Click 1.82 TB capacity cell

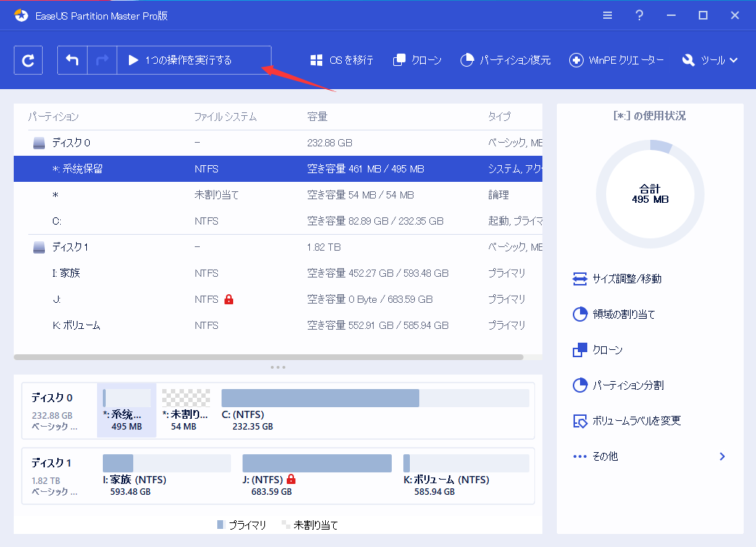point(324,247)
